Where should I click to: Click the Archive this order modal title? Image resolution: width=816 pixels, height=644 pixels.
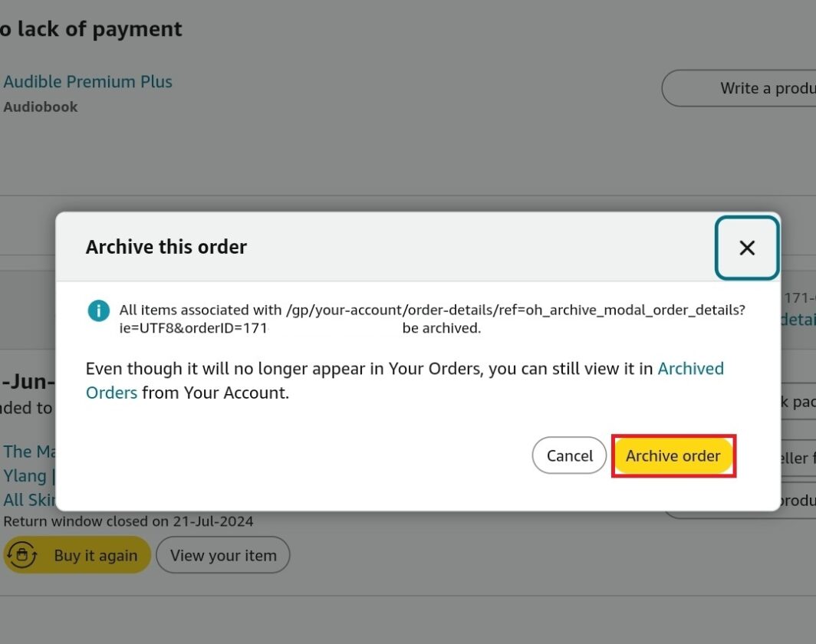[x=166, y=247]
